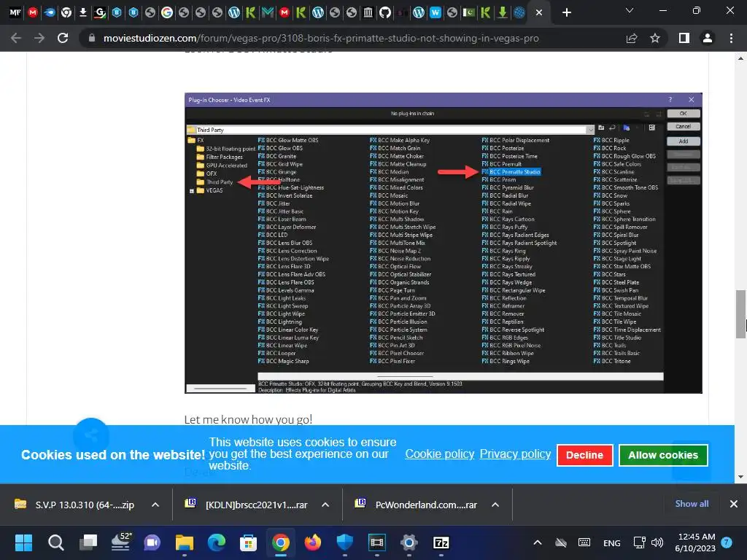Switch to the GitHub browser tab
This screenshot has height=560, width=747.
coord(385,12)
